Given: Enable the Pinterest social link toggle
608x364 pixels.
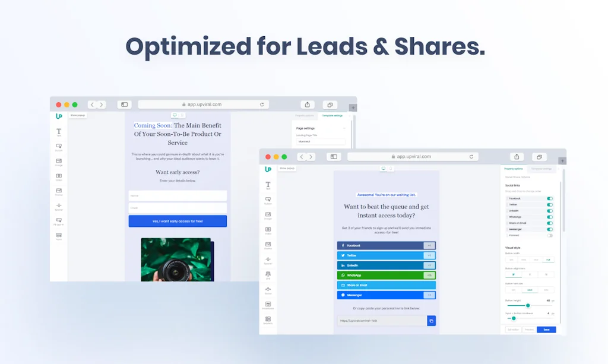Looking at the screenshot, I should click(x=549, y=235).
